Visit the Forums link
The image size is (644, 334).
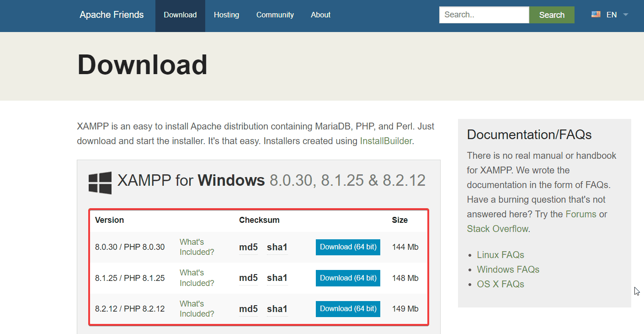point(580,214)
